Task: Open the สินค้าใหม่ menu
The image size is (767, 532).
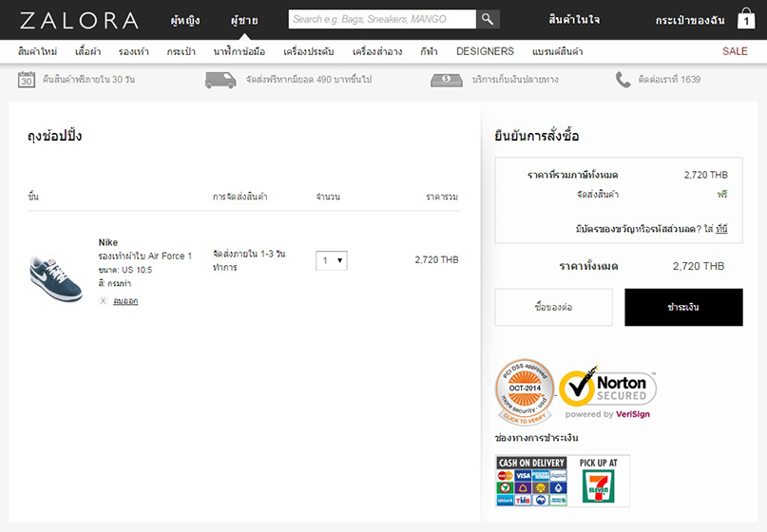Action: coord(38,51)
